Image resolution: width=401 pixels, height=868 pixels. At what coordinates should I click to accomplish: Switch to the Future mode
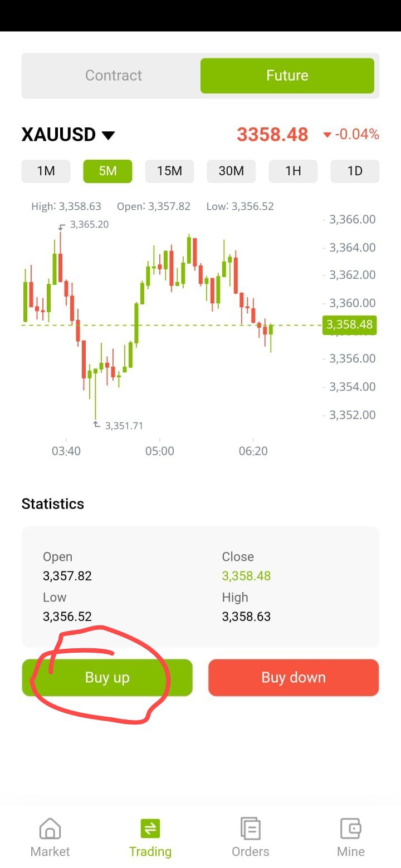[287, 76]
